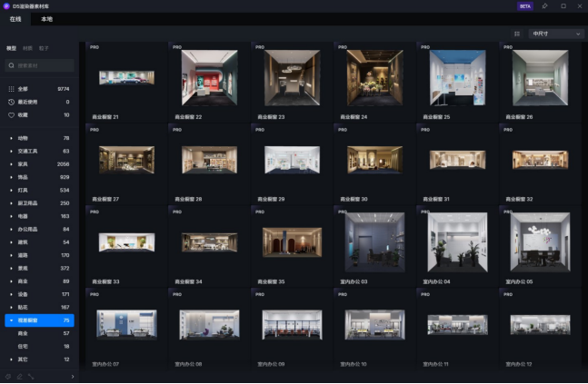Click the search magnifier icon
Screen dimensions: 588x384
click(x=11, y=66)
